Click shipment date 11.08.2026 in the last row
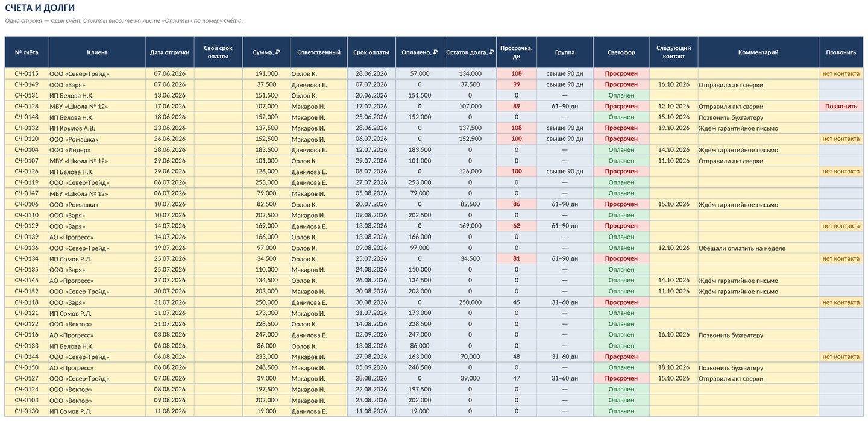 (169, 411)
